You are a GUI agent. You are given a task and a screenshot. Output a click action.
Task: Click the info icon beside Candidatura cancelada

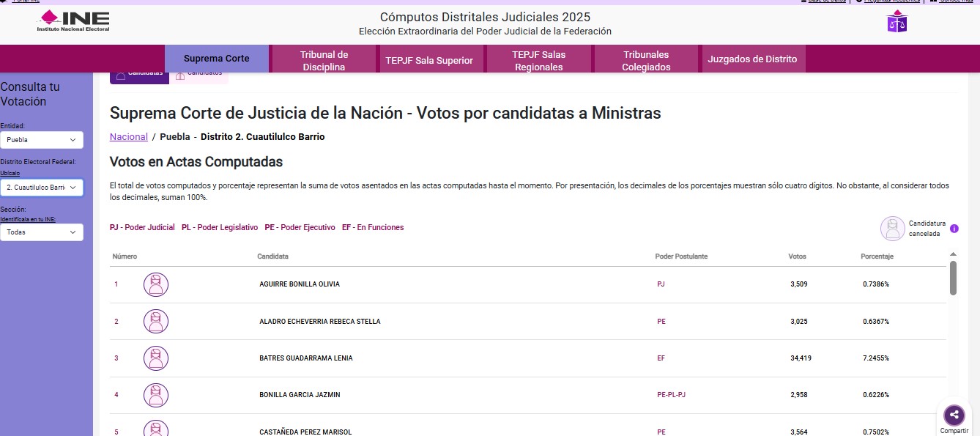click(x=954, y=229)
